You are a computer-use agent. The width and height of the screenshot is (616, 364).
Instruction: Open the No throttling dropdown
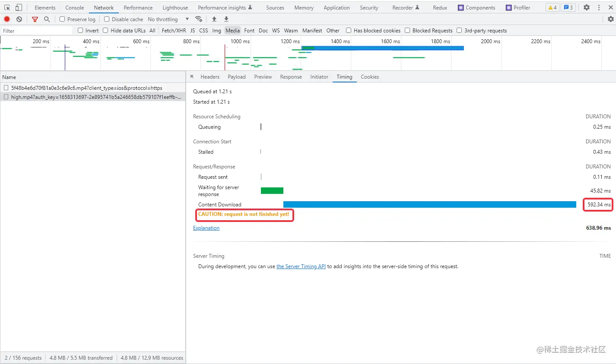pos(168,19)
